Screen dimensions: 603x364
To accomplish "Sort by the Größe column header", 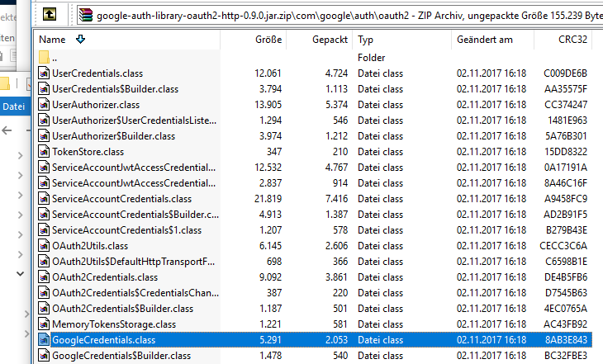I will (268, 40).
